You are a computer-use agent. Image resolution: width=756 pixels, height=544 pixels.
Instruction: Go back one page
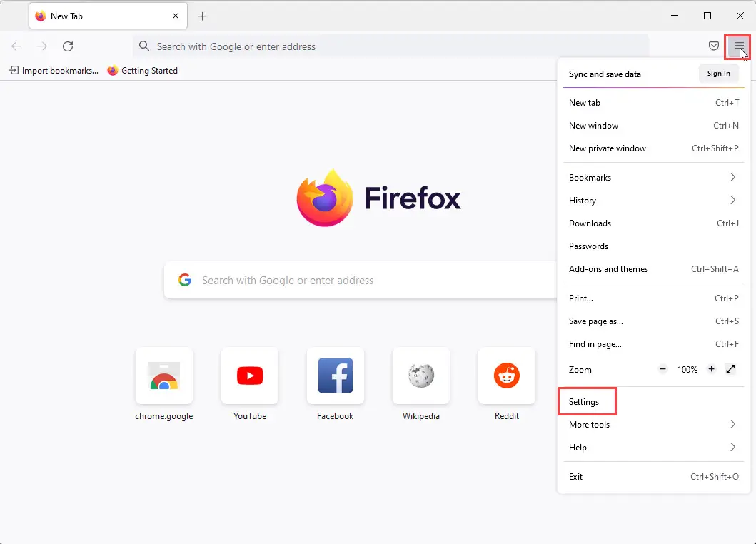click(16, 46)
